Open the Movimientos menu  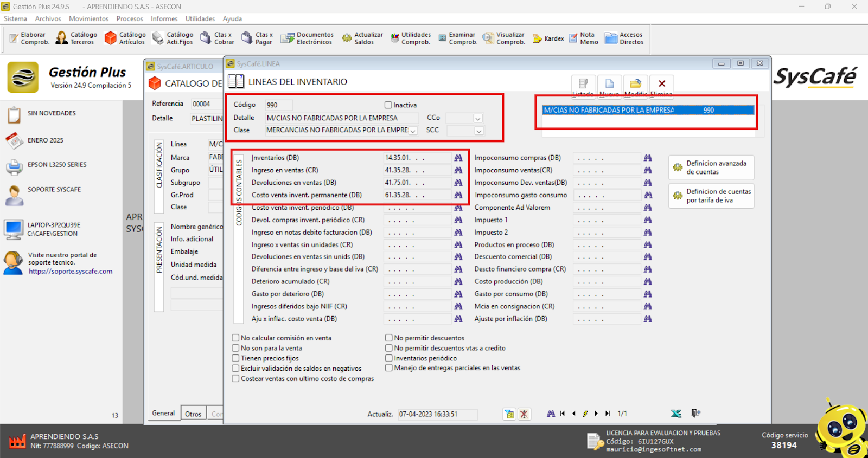pos(88,18)
